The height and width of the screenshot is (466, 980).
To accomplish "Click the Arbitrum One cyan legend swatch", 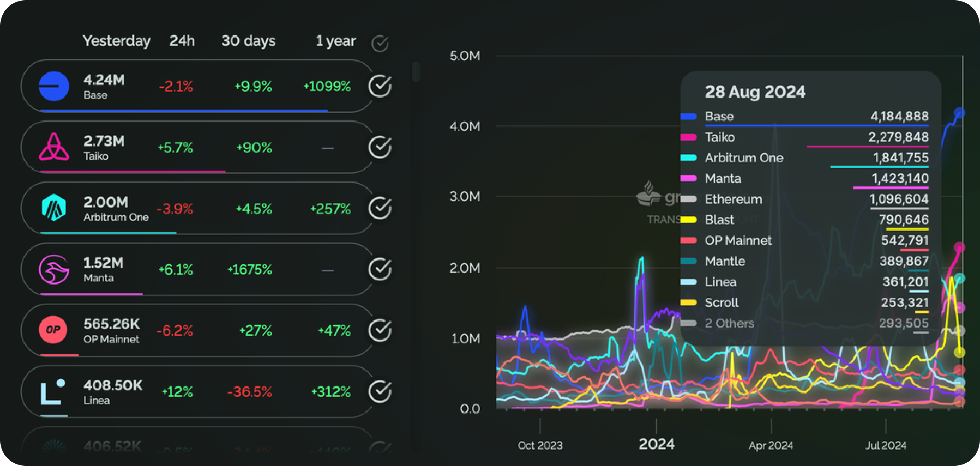I will [688, 158].
